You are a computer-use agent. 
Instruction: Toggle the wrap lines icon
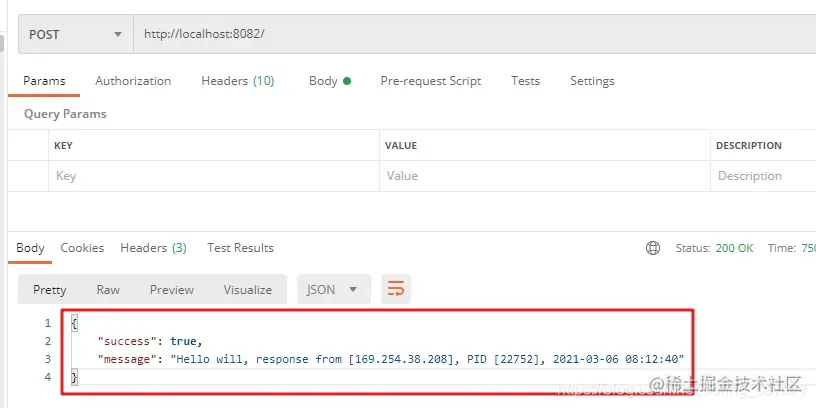point(396,289)
